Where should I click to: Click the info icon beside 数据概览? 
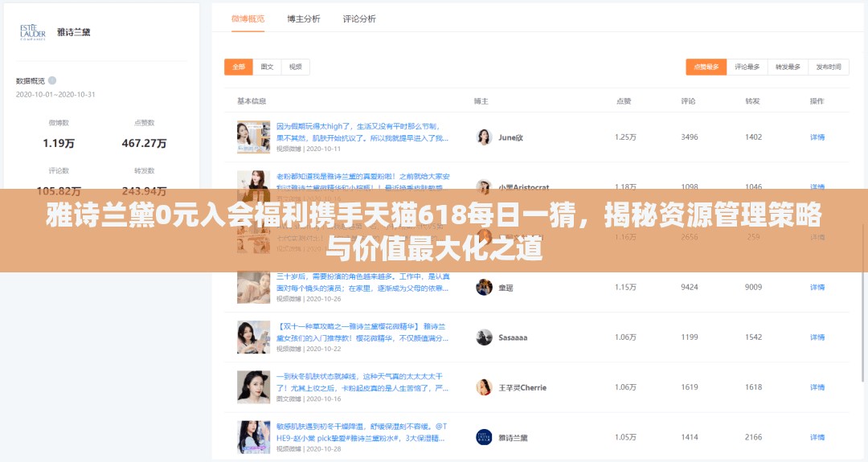click(52, 80)
